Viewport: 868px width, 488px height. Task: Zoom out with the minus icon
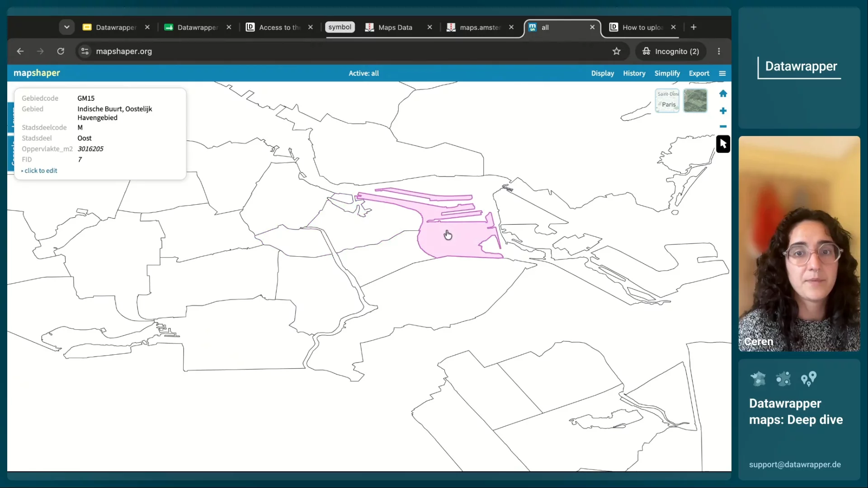pos(723,127)
